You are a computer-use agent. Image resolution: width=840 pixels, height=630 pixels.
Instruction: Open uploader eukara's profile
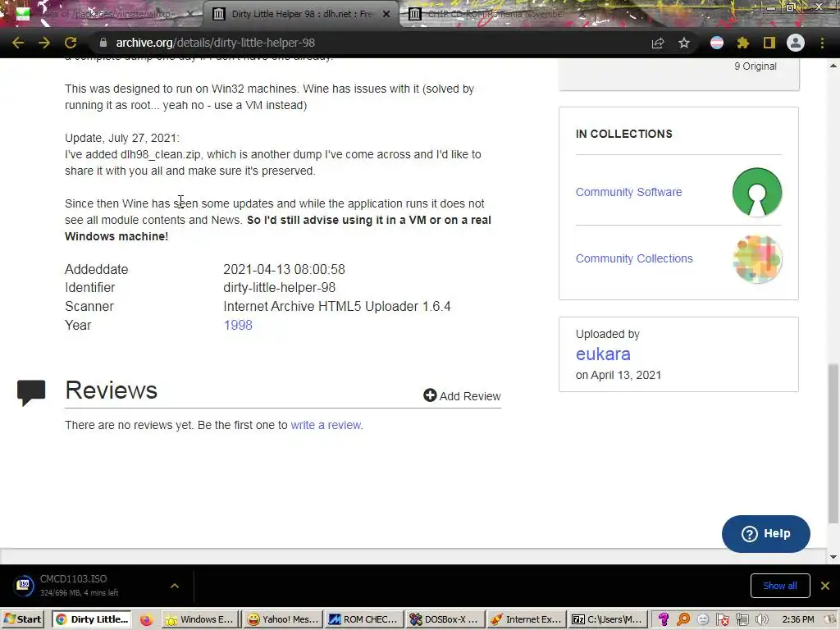click(603, 354)
